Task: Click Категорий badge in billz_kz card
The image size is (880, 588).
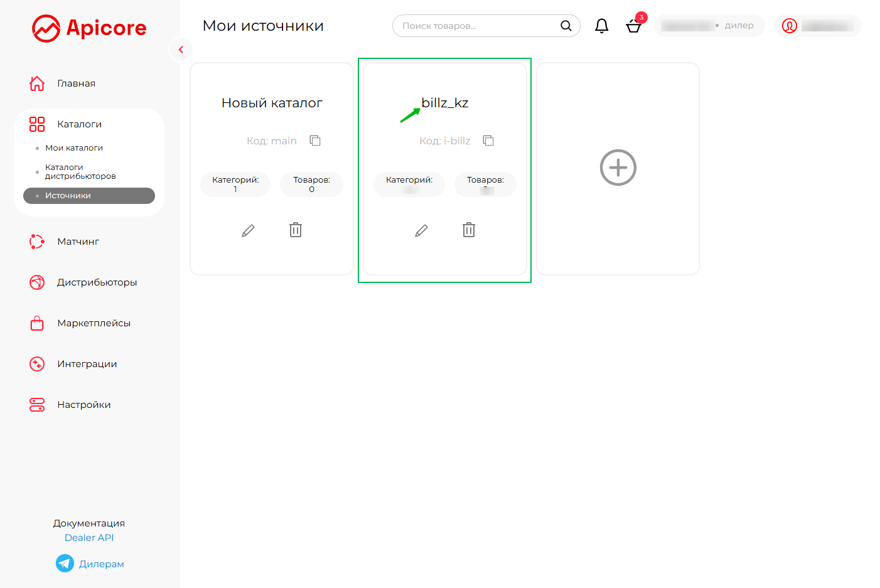Action: click(x=409, y=184)
